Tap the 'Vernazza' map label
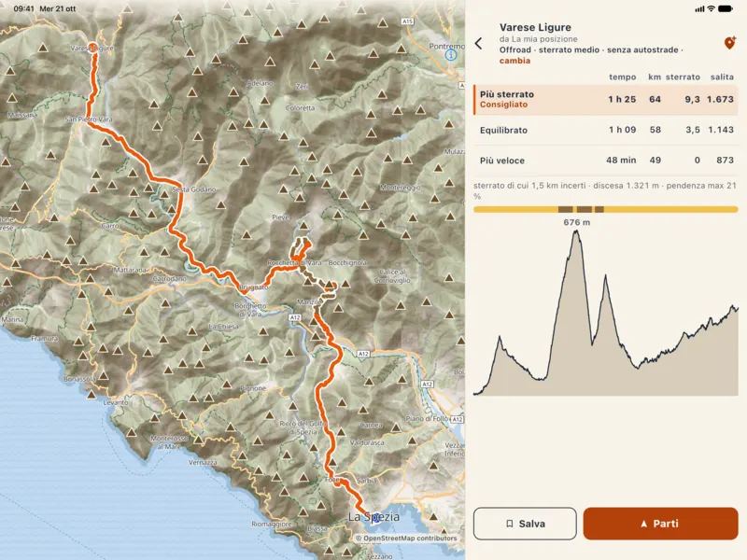747x560 pixels. point(203,462)
